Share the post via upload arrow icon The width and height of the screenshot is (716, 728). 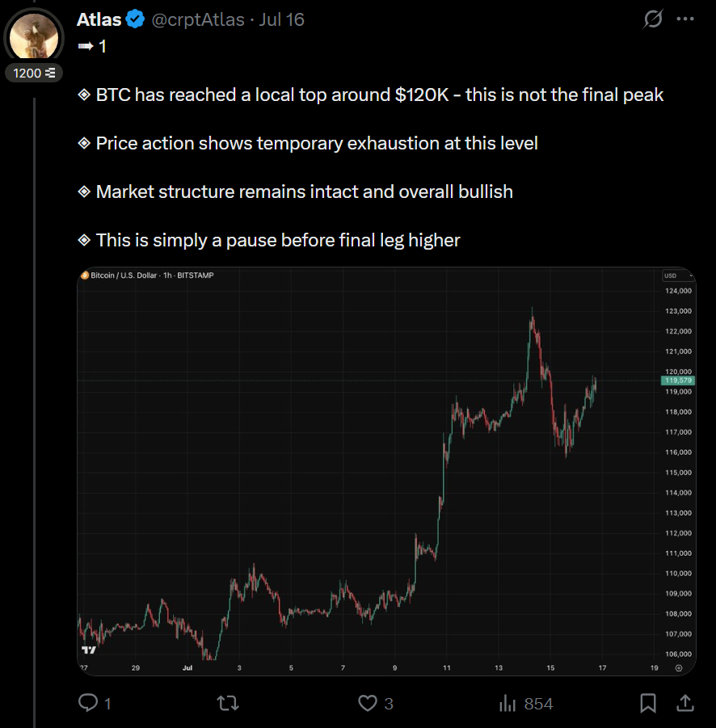684,704
